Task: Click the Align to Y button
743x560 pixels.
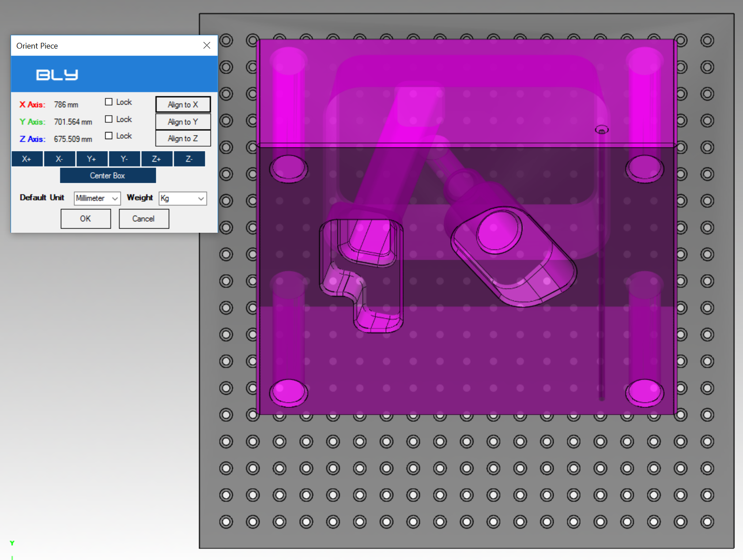Action: (x=183, y=121)
